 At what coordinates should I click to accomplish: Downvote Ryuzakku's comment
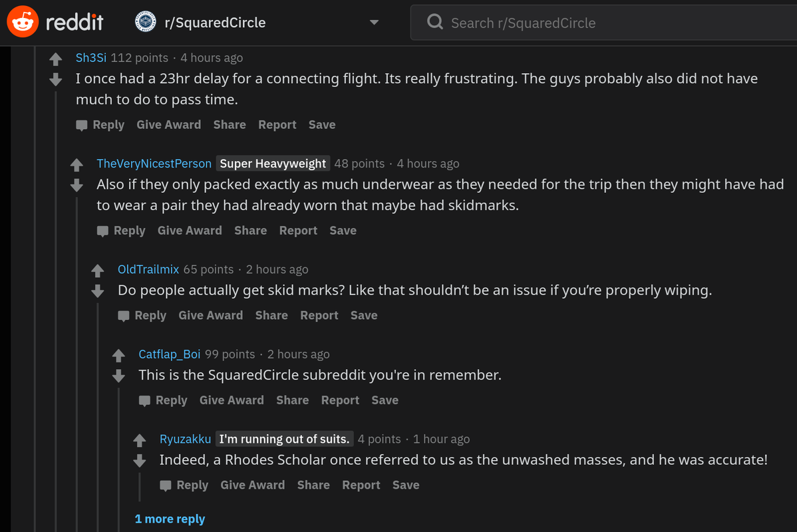coord(140,461)
